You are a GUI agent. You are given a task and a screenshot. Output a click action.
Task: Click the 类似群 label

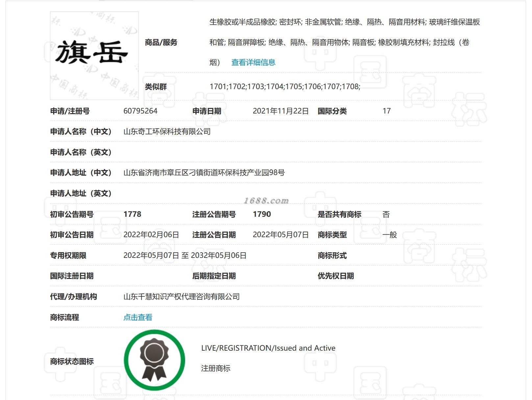pos(156,87)
